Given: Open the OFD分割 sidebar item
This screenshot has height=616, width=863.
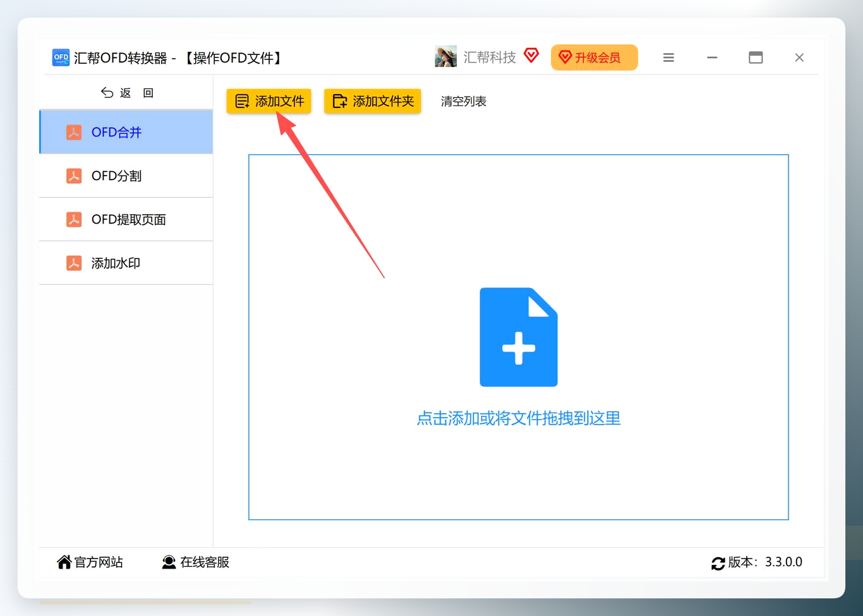Looking at the screenshot, I should pyautogui.click(x=126, y=176).
